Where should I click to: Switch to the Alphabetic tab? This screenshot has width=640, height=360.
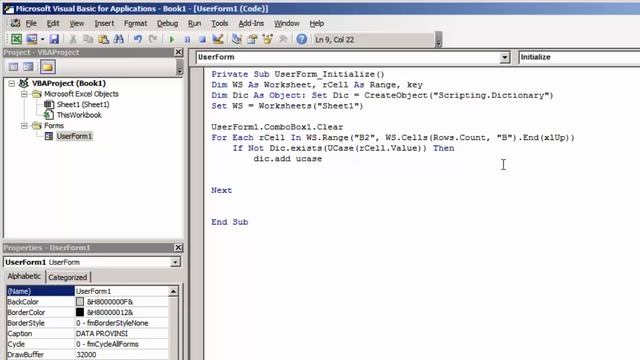(24, 276)
